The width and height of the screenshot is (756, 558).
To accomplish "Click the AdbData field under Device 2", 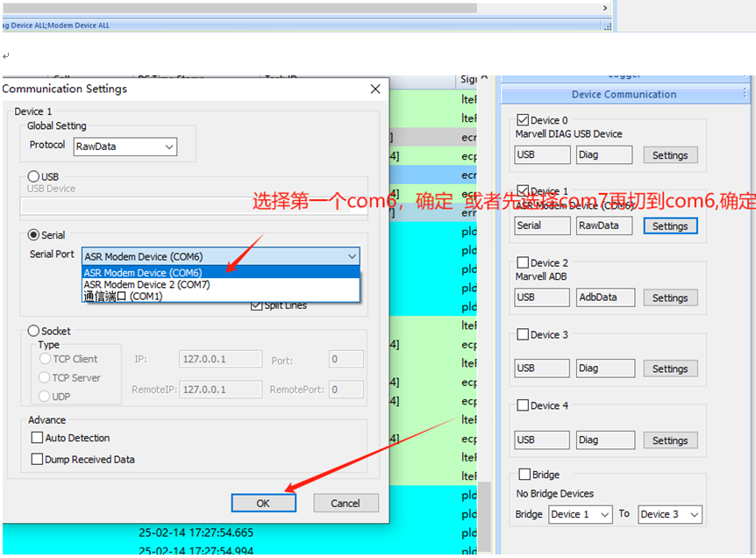I will coord(605,297).
